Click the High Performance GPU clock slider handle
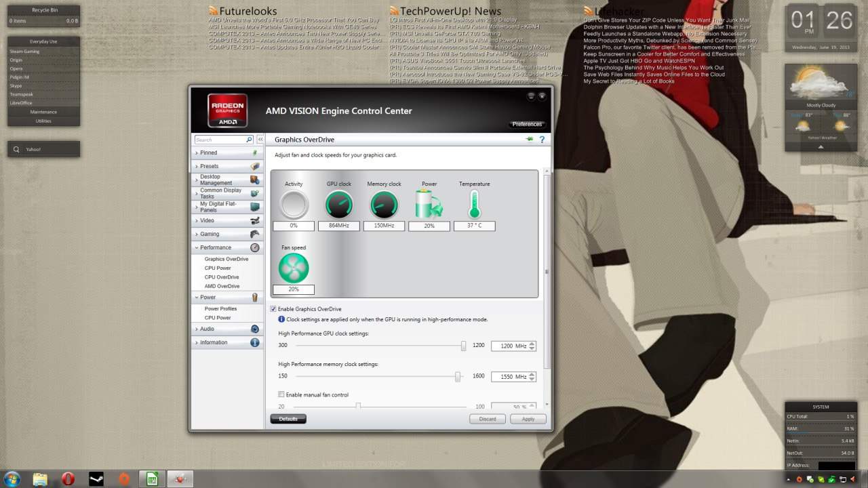 464,346
